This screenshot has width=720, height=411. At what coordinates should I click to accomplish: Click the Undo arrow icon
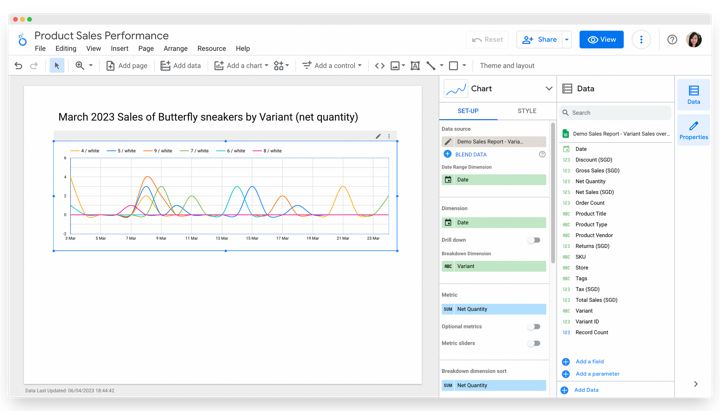[x=18, y=66]
